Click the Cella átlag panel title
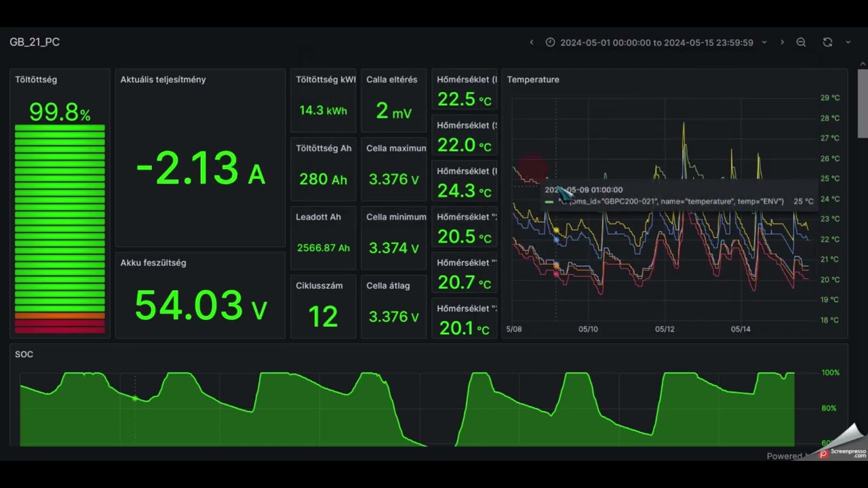The image size is (868, 488). click(x=388, y=285)
